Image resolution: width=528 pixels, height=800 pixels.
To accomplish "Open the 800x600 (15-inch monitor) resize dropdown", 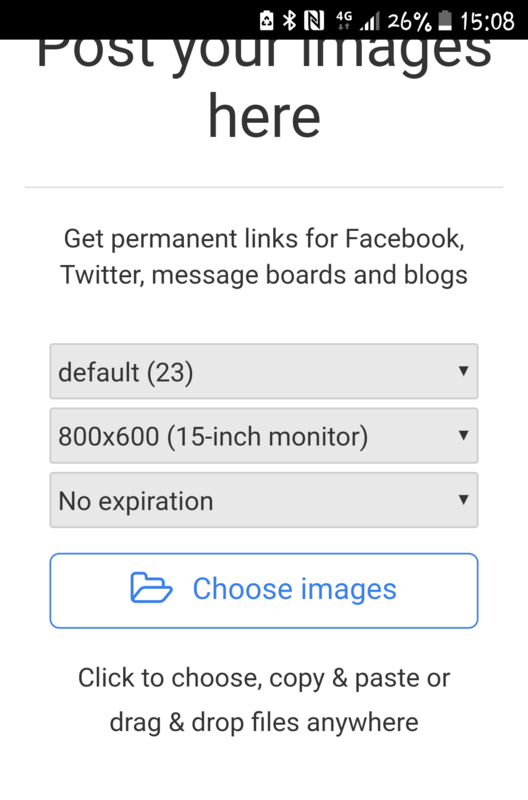I will point(264,436).
